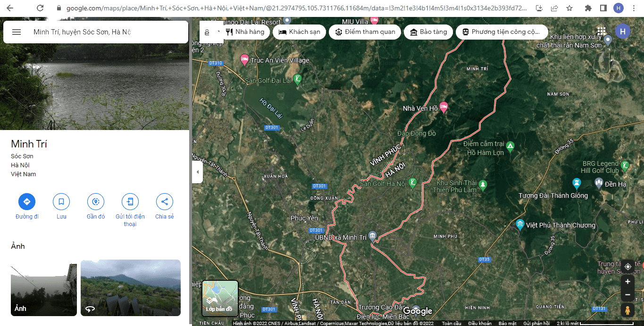The width and height of the screenshot is (644, 326).
Task: Click the Nhà Ven Hồ hotel marker
Action: coord(443,107)
